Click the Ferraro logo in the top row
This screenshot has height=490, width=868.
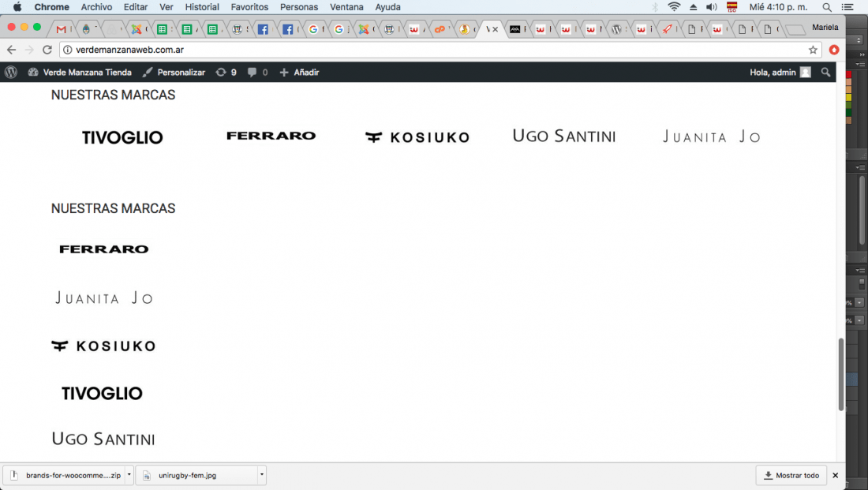(x=271, y=136)
